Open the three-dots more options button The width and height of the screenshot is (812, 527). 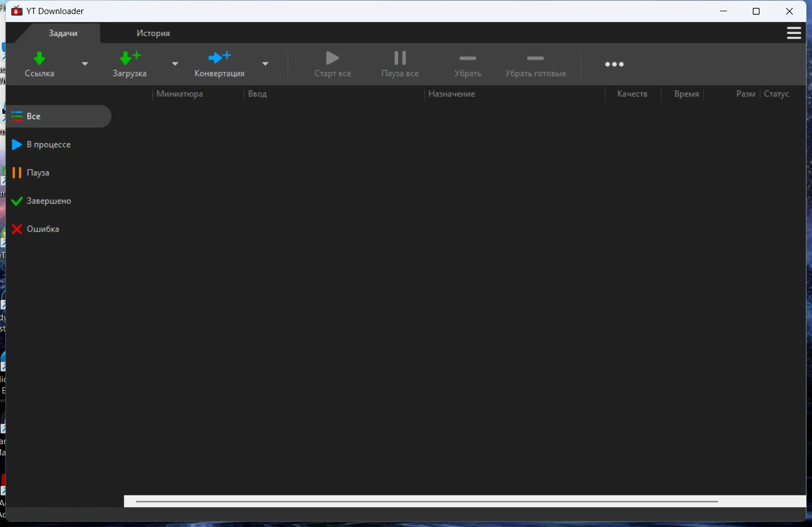pos(614,64)
